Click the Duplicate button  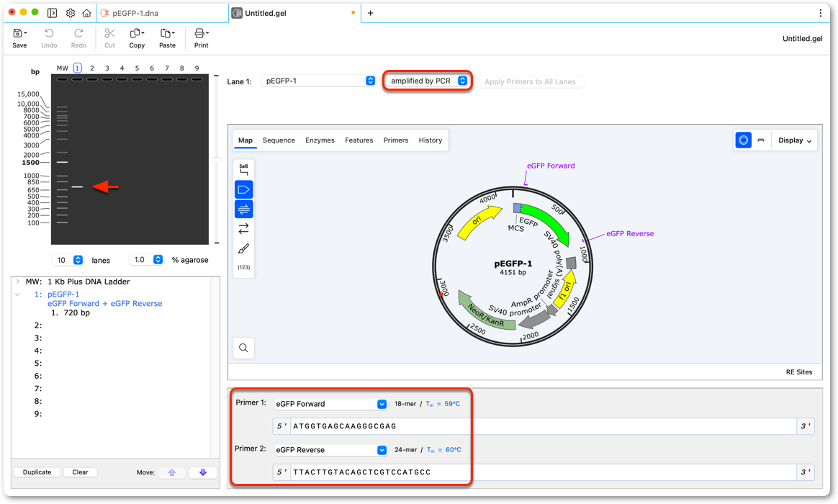click(37, 472)
